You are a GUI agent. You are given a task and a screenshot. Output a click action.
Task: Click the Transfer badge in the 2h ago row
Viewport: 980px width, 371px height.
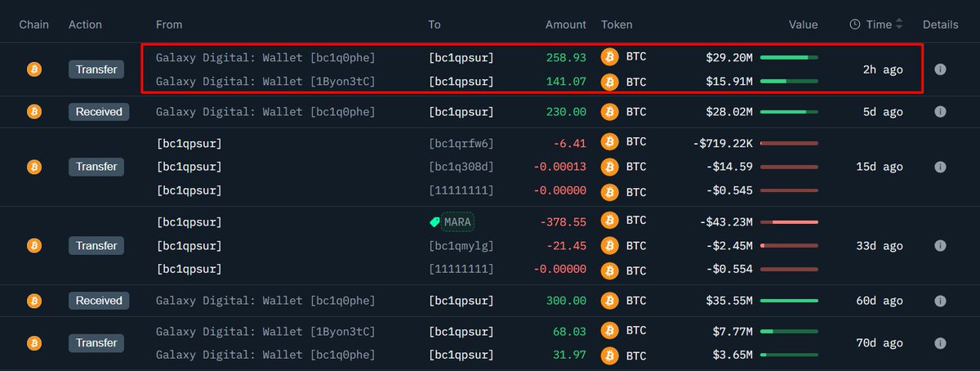96,69
